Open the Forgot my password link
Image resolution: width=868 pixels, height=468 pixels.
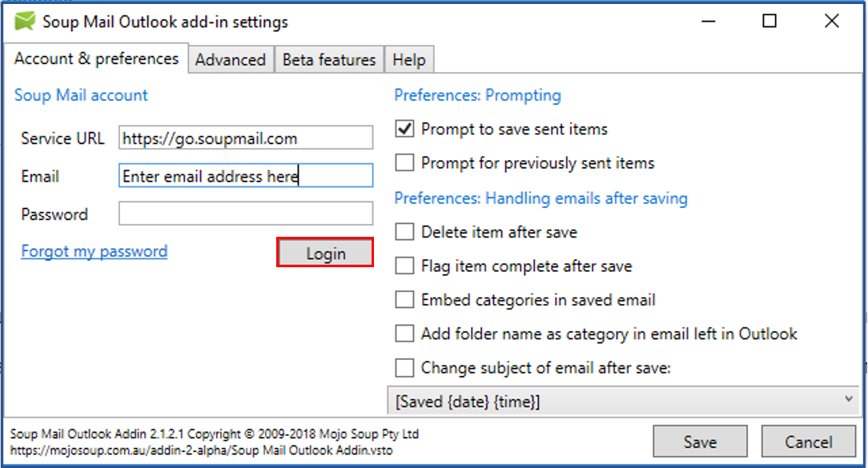tap(94, 251)
